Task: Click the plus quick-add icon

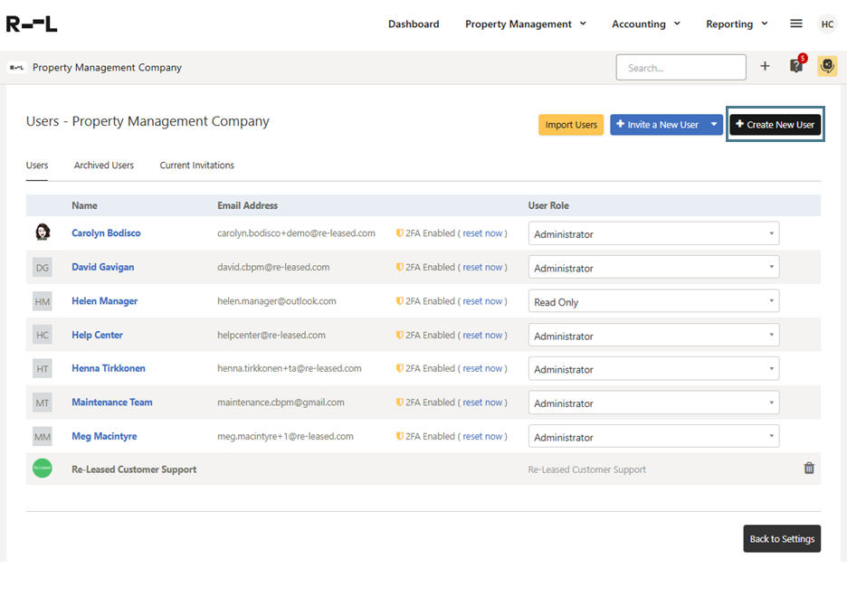Action: (x=765, y=66)
